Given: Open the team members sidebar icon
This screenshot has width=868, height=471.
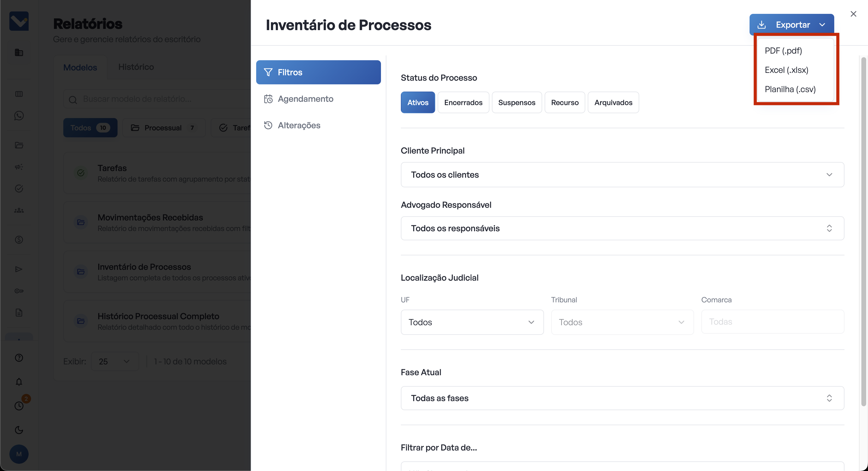Looking at the screenshot, I should coord(19,211).
